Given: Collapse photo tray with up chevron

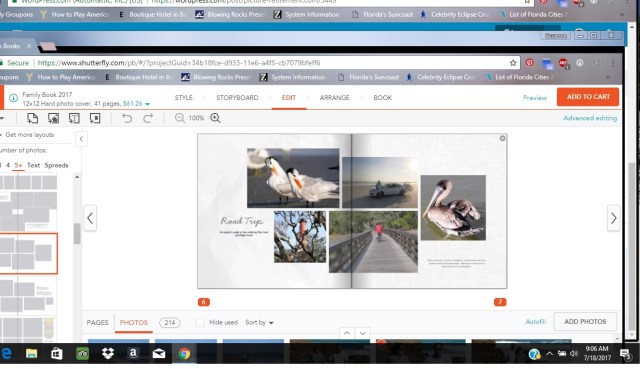Looking at the screenshot, I should [x=347, y=333].
